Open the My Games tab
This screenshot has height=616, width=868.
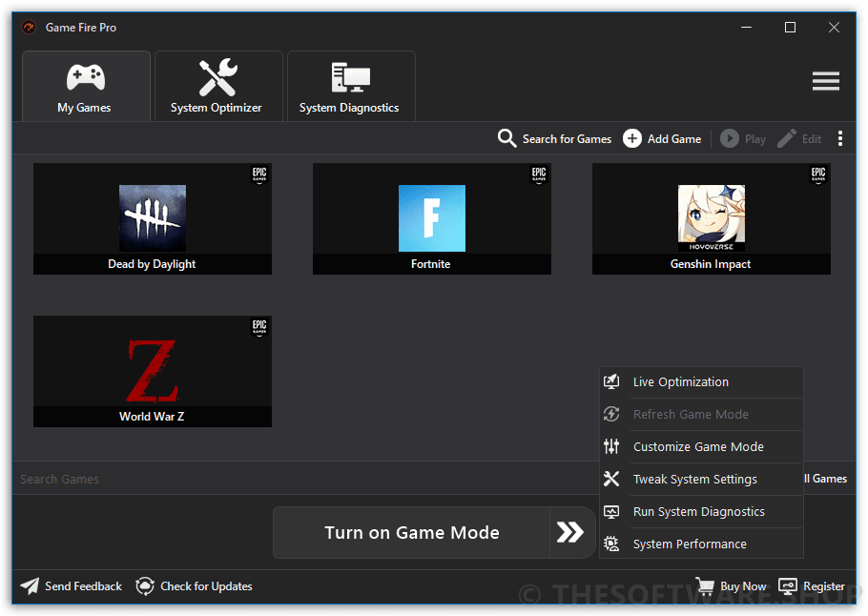[86, 87]
